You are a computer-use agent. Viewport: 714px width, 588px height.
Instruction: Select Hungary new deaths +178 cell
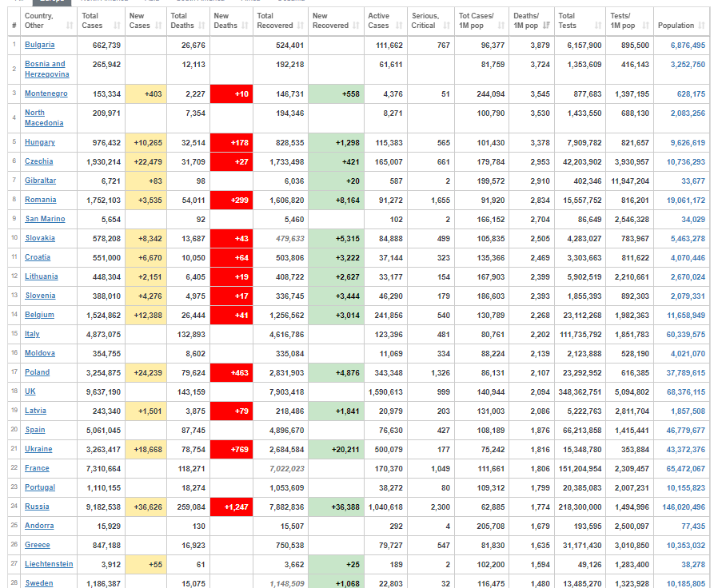pos(231,142)
